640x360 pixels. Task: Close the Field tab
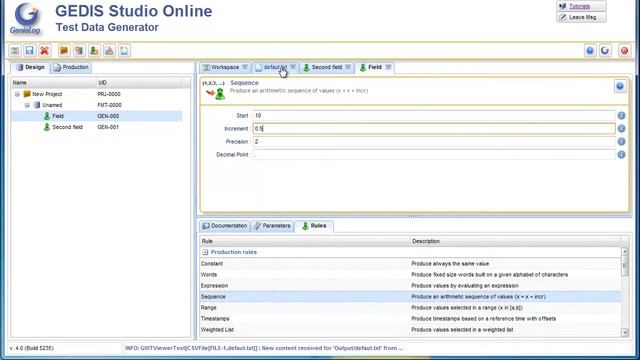coord(388,67)
